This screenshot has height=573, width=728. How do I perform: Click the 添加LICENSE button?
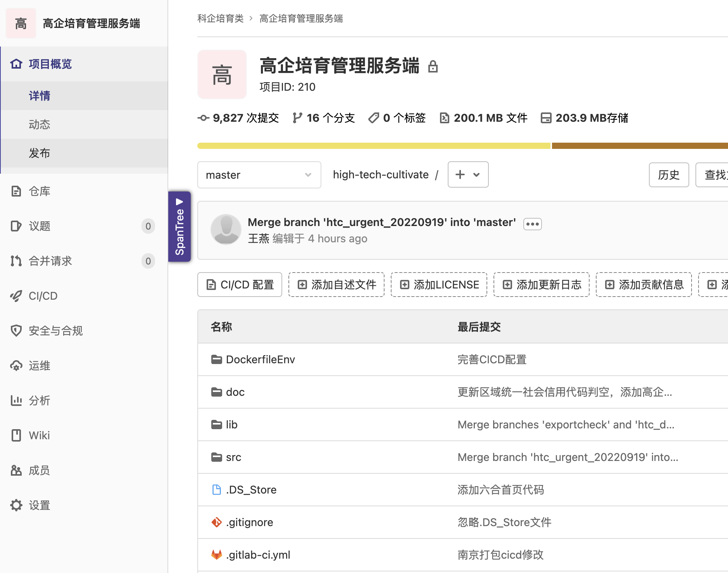pos(438,284)
